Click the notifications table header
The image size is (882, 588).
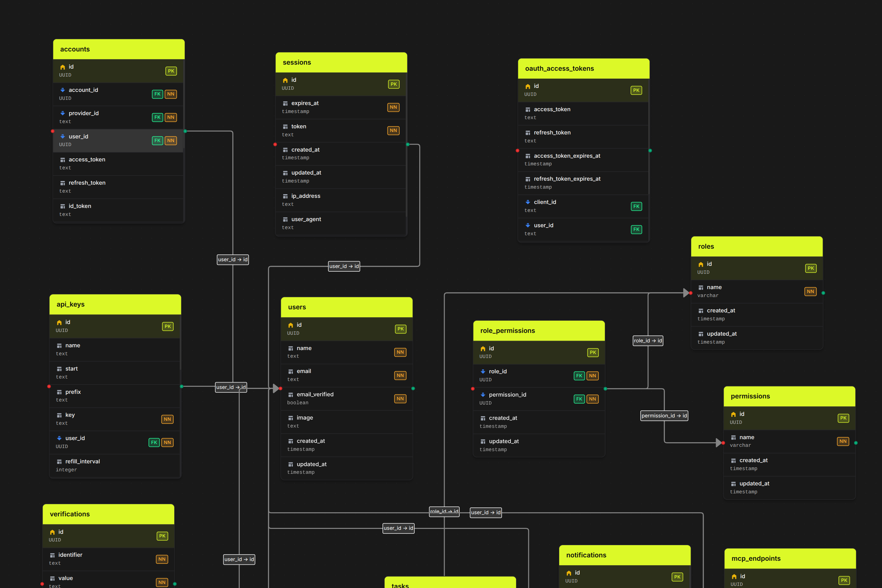click(x=624, y=555)
